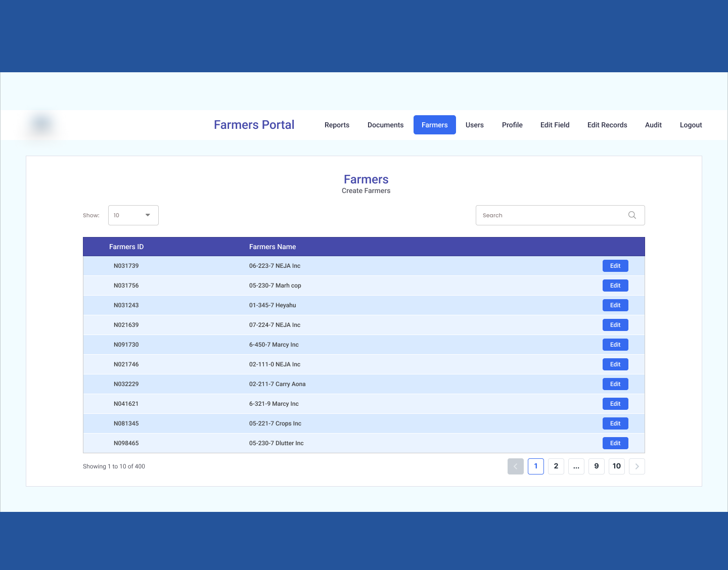Select the Farmers nav tab

[435, 125]
